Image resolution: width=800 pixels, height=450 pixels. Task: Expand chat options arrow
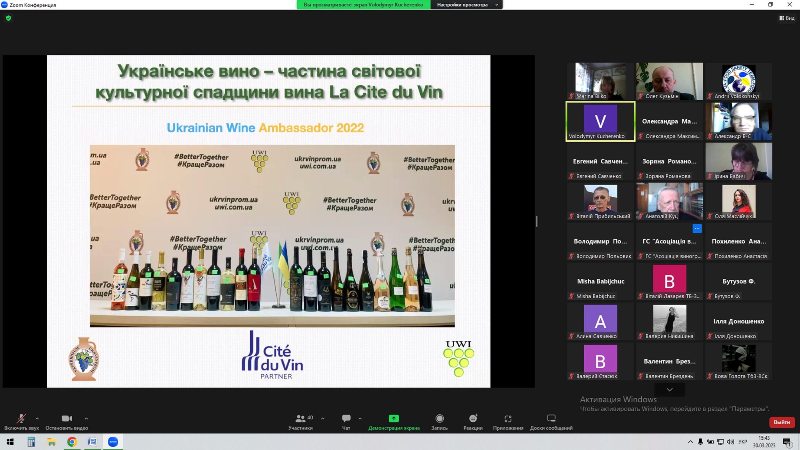coord(360,418)
